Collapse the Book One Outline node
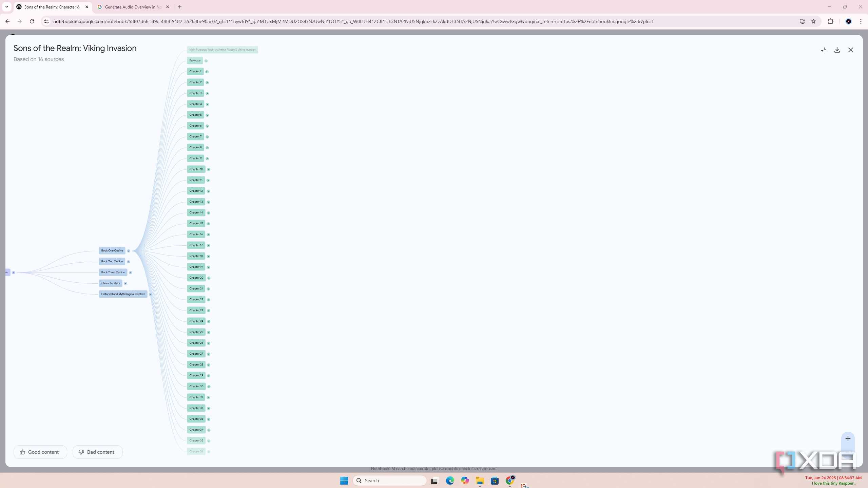The width and height of the screenshot is (868, 488). (129, 251)
